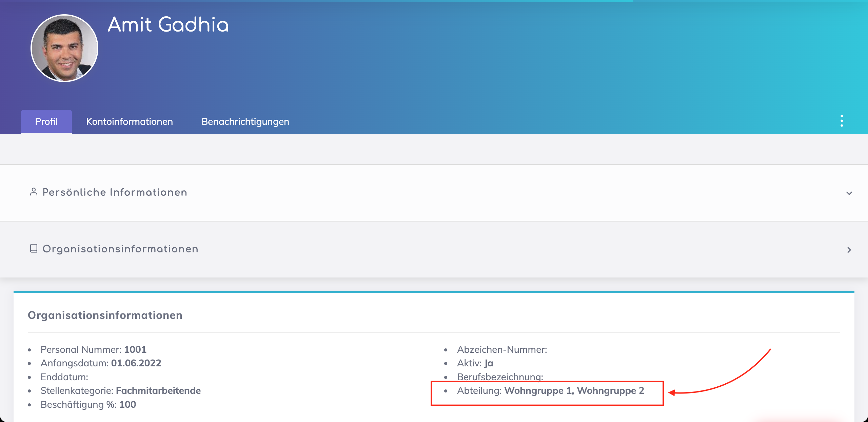The image size is (868, 422).
Task: Collapse Organisationsinformationen using the right chevron
Action: (849, 250)
